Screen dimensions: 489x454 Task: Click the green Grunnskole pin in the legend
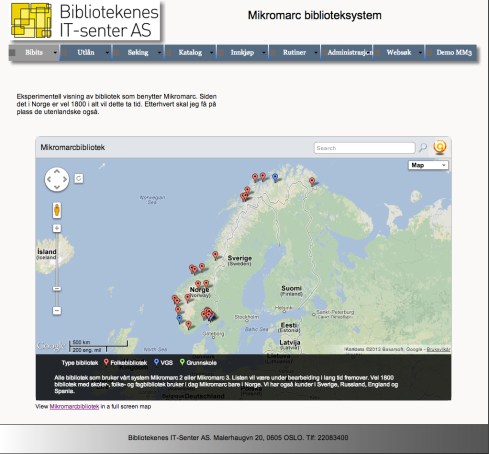coord(182,362)
